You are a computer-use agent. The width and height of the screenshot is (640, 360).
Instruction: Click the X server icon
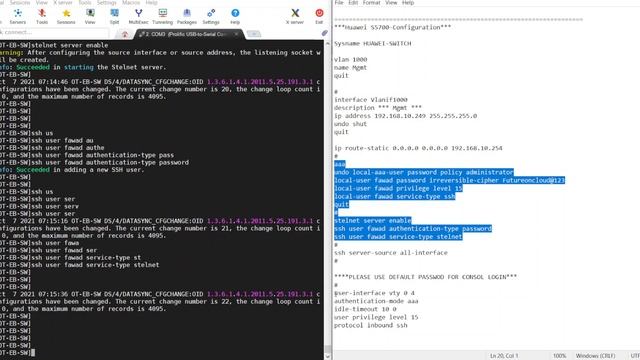[x=295, y=17]
